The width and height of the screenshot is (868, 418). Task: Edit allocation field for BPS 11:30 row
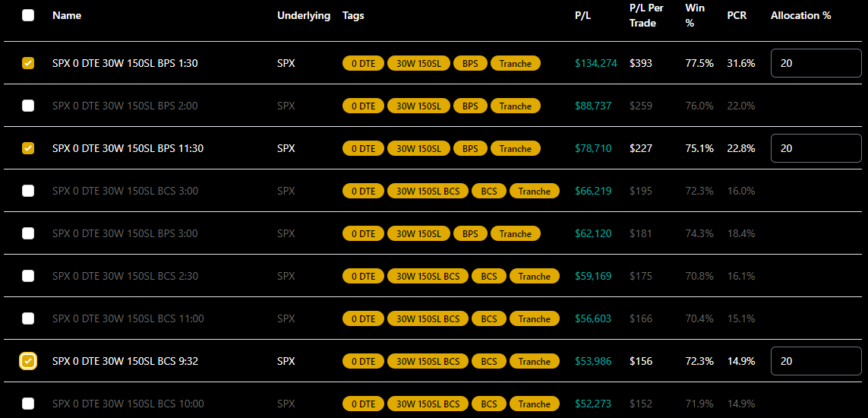816,148
